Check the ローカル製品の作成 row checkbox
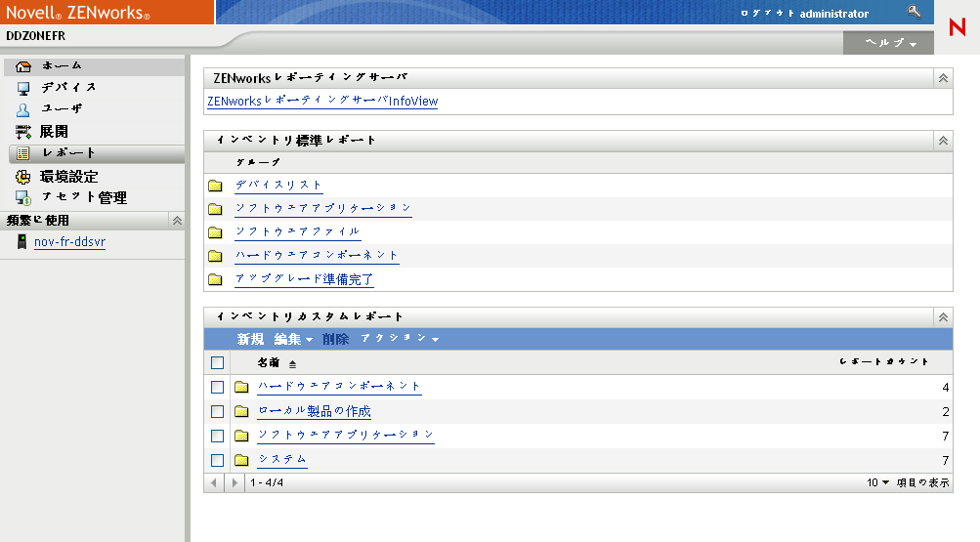This screenshot has width=980, height=542. [x=218, y=411]
